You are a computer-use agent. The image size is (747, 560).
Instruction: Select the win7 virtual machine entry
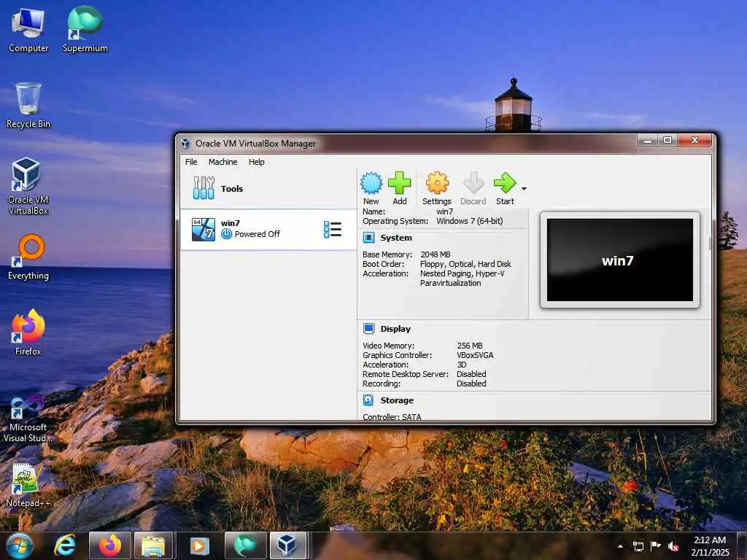(268, 230)
